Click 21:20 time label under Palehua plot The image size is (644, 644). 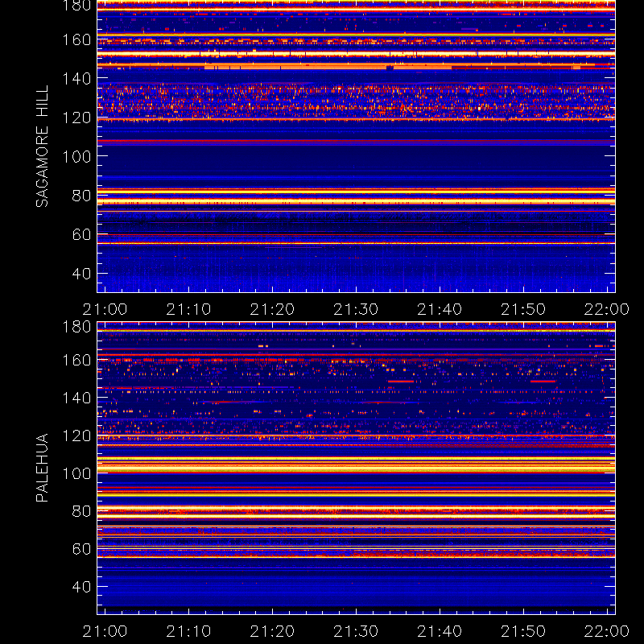pyautogui.click(x=272, y=631)
